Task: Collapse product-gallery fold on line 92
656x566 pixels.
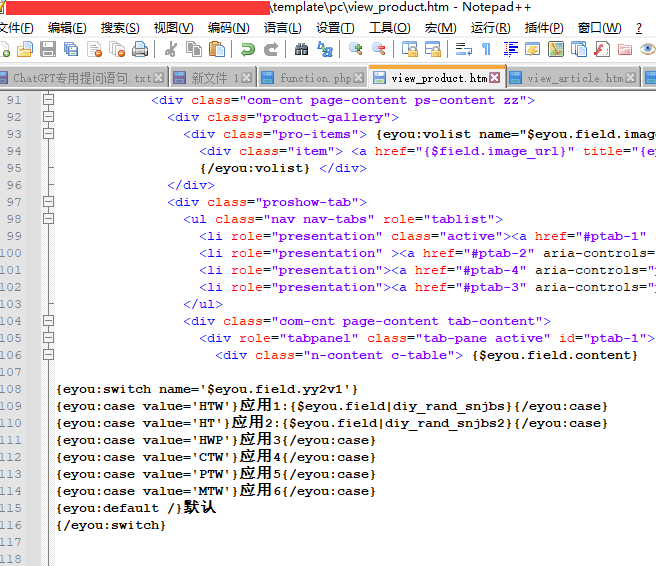Action: click(x=49, y=117)
